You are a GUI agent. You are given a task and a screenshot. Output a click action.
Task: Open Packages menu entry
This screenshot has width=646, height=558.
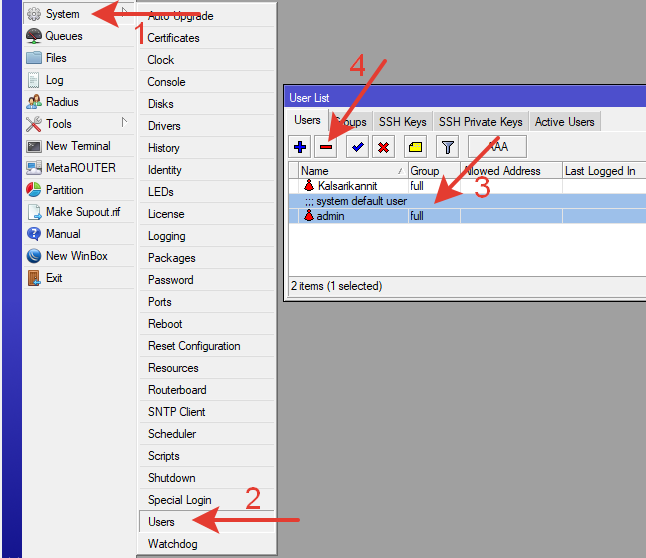[207, 258]
